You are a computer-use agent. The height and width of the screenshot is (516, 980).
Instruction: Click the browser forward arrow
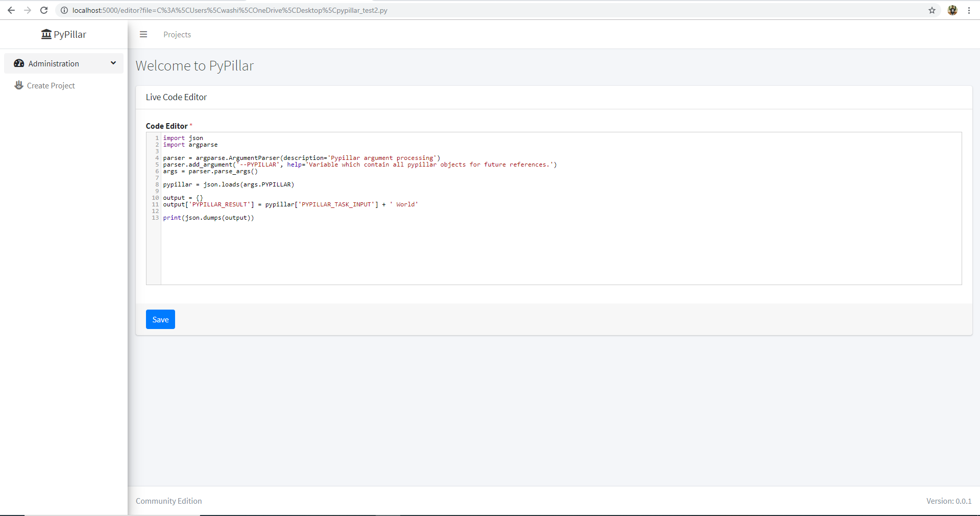tap(28, 10)
